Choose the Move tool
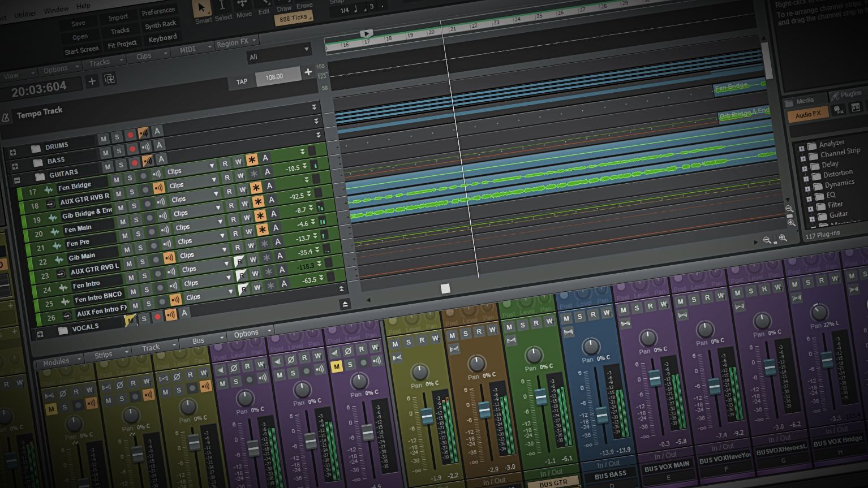 pyautogui.click(x=243, y=7)
